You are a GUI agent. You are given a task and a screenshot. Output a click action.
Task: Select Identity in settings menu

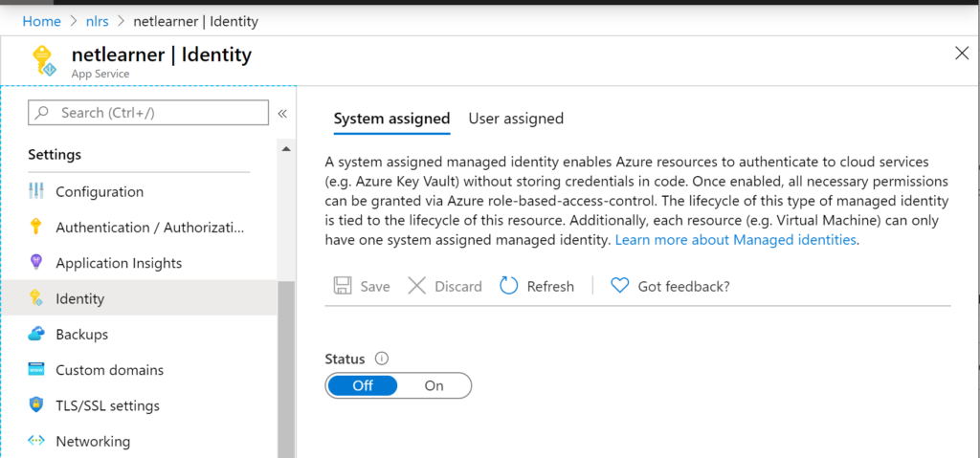tap(139, 298)
